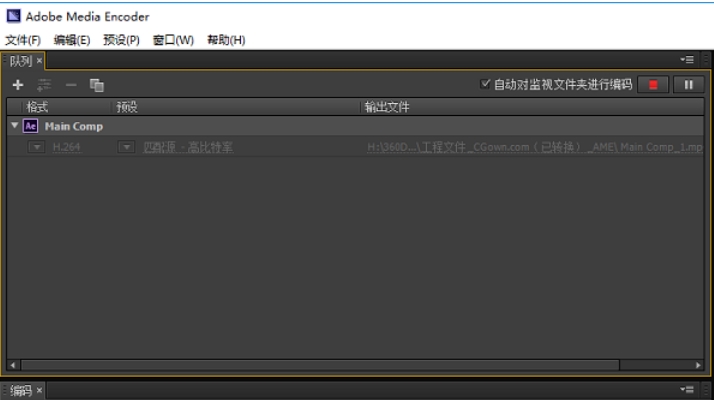Click the 匹配源 - 高比特率 preset link

[188, 147]
